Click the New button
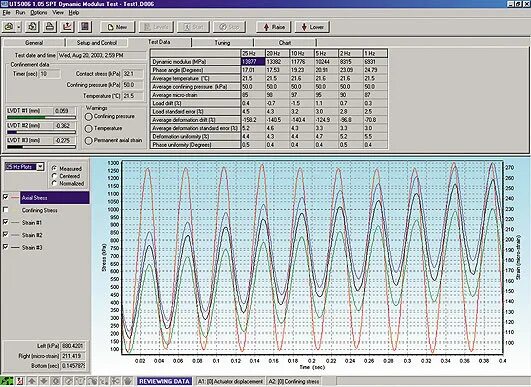The height and width of the screenshot is (387, 531). 117,27
